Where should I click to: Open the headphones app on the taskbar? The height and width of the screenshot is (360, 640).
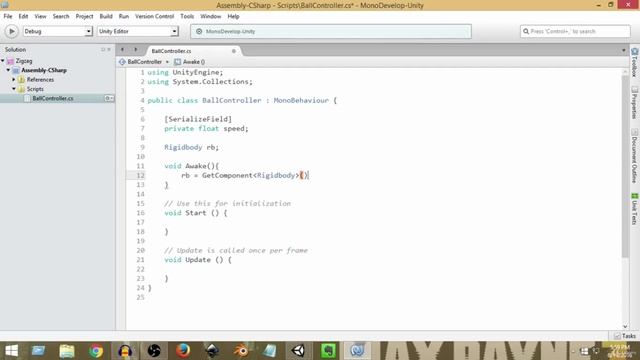[x=125, y=351]
